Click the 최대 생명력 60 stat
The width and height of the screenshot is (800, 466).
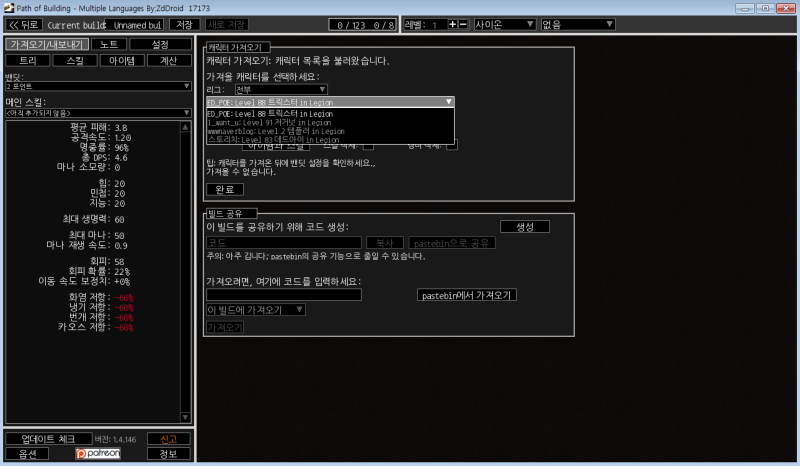point(93,219)
